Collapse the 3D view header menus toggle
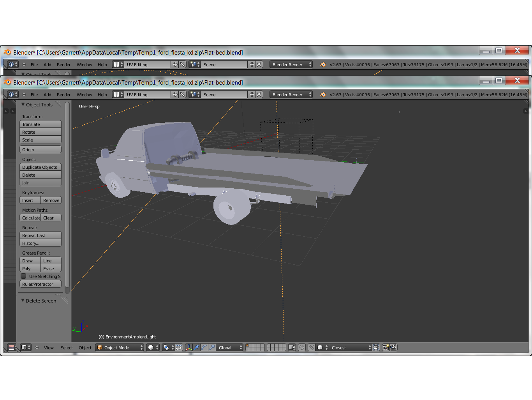 click(x=37, y=347)
